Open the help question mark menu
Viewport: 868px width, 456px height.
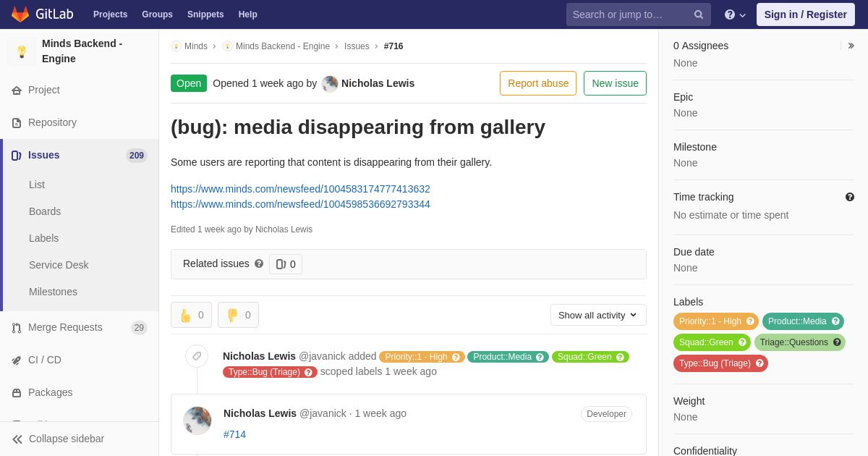coord(735,14)
